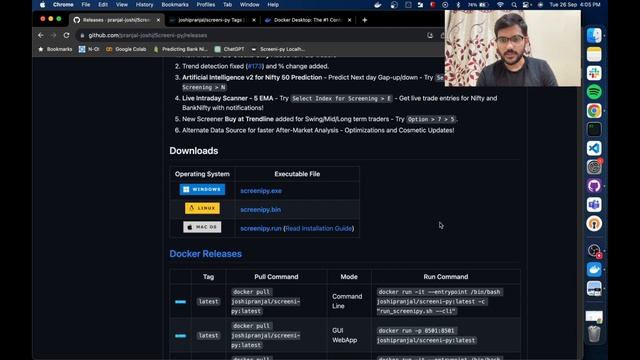The width and height of the screenshot is (640, 360).
Task: Open the History menu
Action: point(144,5)
